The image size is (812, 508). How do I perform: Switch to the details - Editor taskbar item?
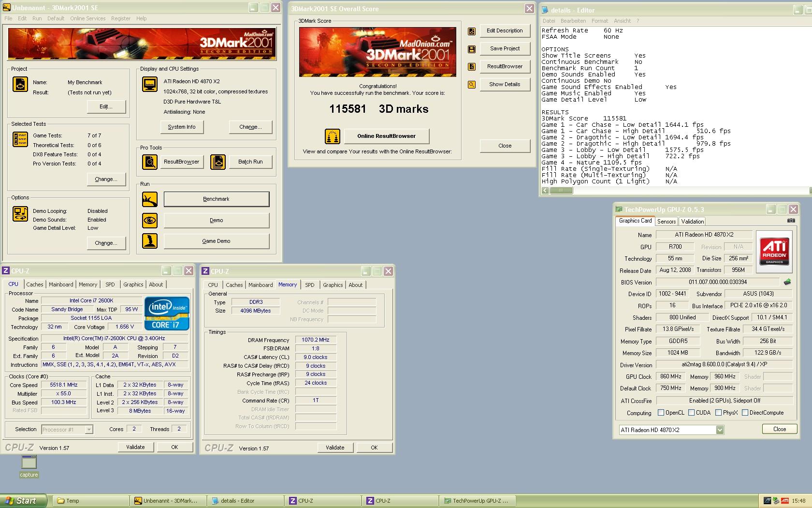pyautogui.click(x=245, y=501)
